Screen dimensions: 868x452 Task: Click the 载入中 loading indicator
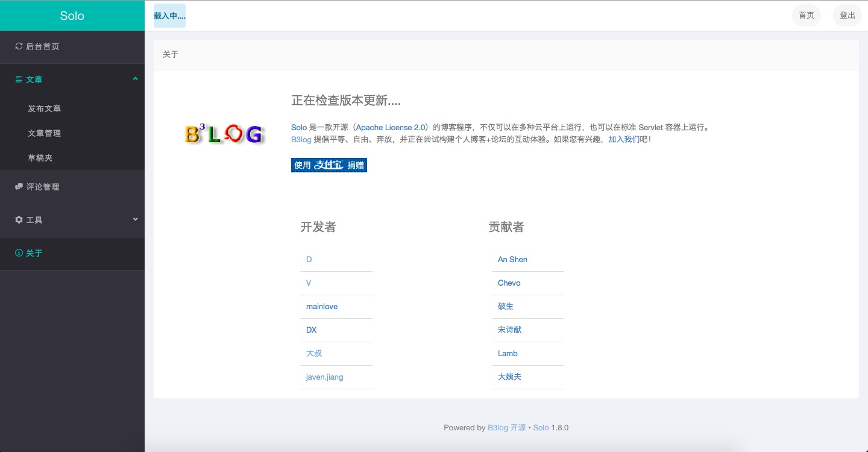click(169, 15)
